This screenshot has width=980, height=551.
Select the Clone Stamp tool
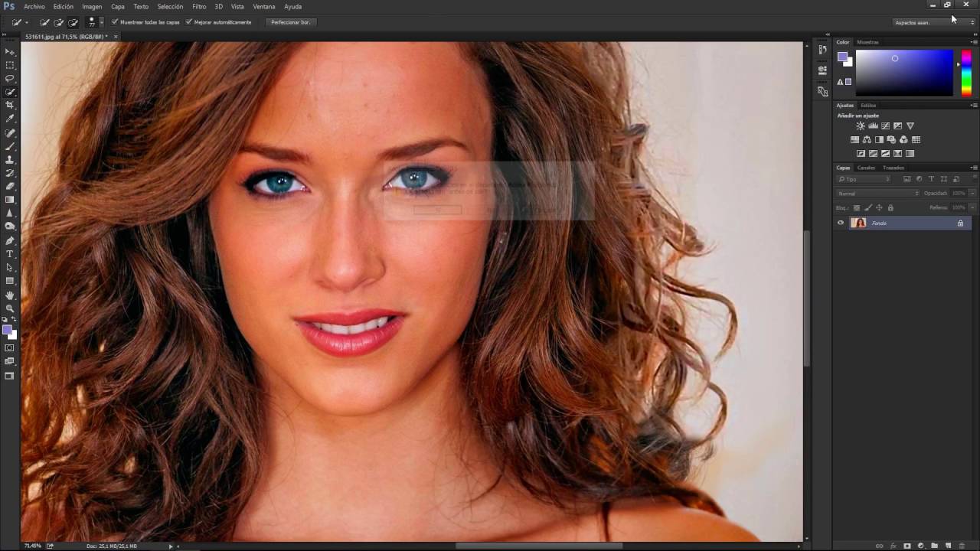tap(10, 159)
